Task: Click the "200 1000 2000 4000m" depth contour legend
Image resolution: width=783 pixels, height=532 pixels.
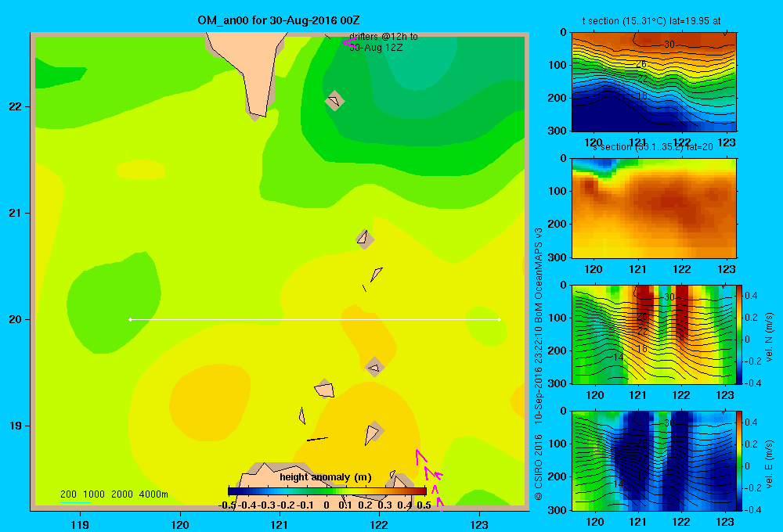Action: [114, 494]
